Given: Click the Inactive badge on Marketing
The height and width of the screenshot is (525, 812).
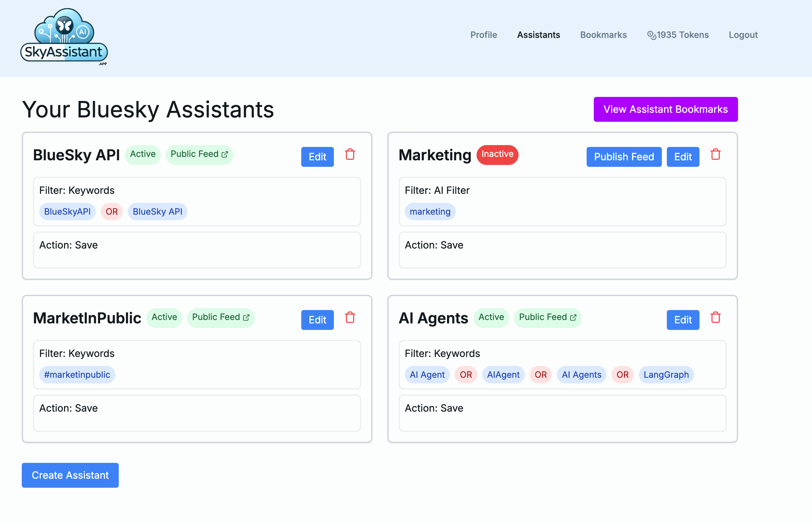Looking at the screenshot, I should coord(497,154).
